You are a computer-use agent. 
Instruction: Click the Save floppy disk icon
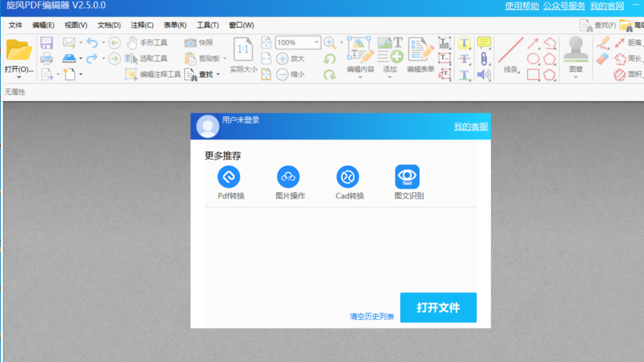47,43
